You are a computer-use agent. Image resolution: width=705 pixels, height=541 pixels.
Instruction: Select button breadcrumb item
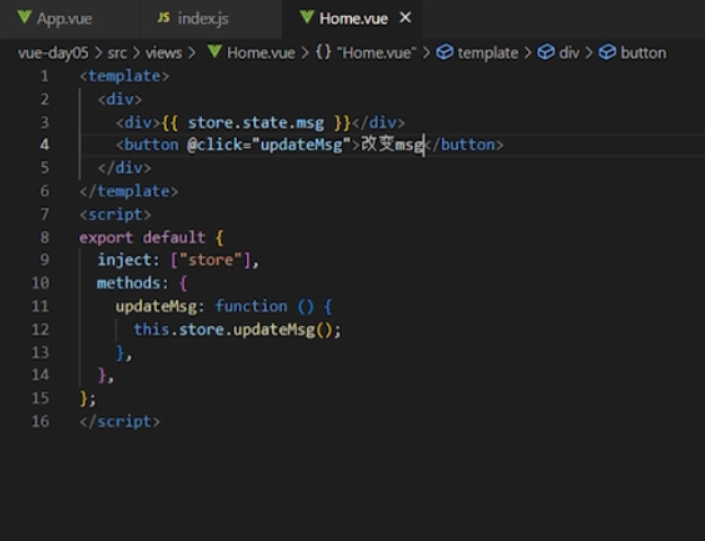point(643,53)
